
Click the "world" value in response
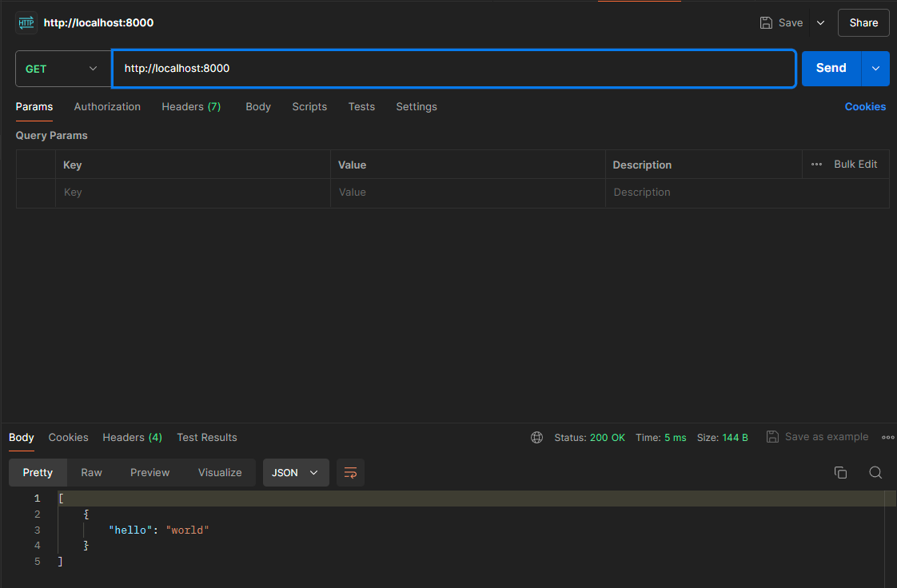(187, 530)
